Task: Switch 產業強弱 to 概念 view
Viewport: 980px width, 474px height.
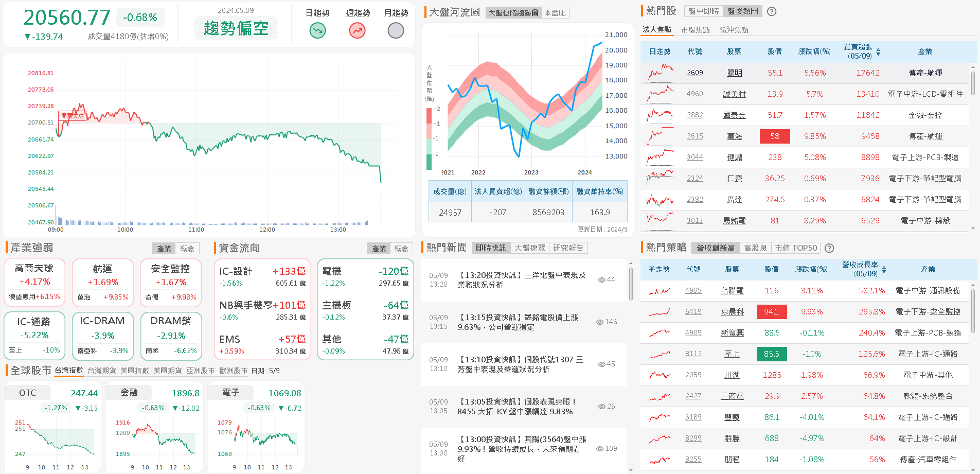Action: tap(187, 249)
